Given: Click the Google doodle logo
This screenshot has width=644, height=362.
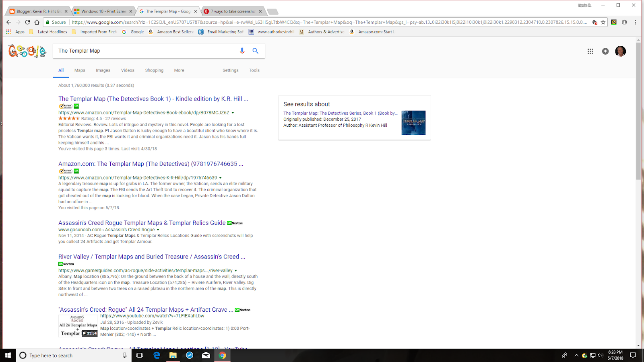Looking at the screenshot, I should point(27,51).
